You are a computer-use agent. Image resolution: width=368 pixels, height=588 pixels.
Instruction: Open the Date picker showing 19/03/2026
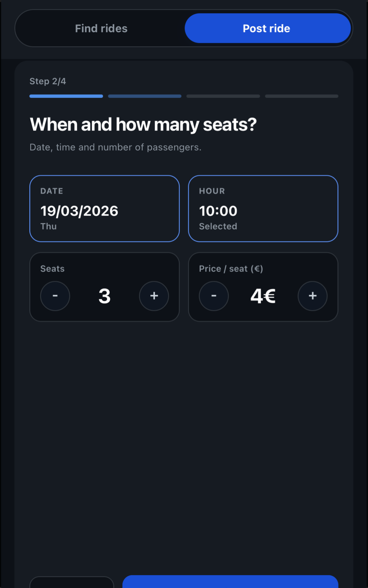point(104,209)
